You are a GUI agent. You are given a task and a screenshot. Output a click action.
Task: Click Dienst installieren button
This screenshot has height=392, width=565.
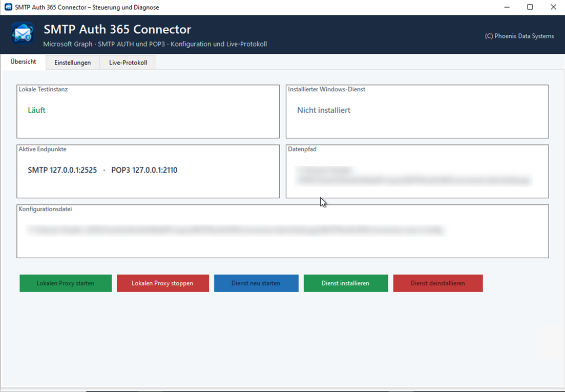(346, 283)
